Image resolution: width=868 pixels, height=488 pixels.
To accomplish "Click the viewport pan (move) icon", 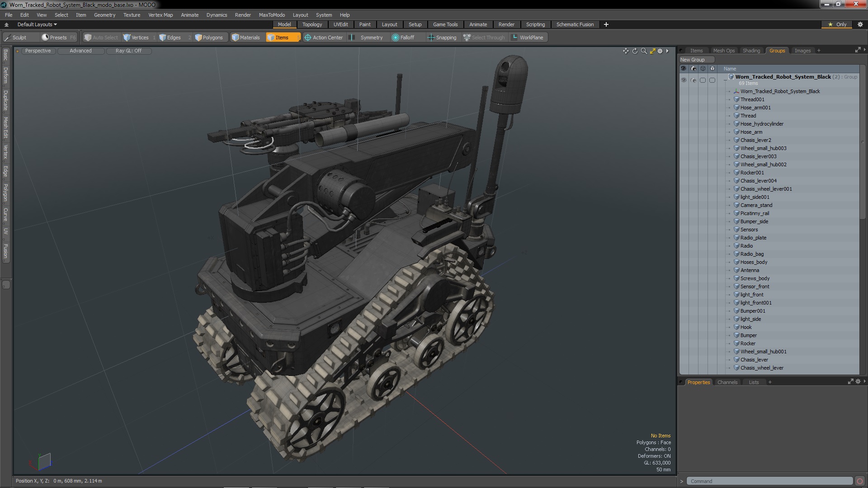I will pos(626,51).
